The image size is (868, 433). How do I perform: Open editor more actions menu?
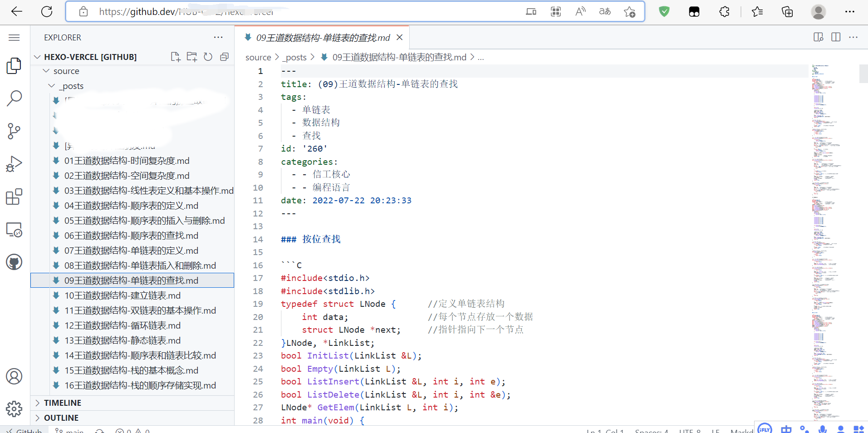click(x=853, y=37)
